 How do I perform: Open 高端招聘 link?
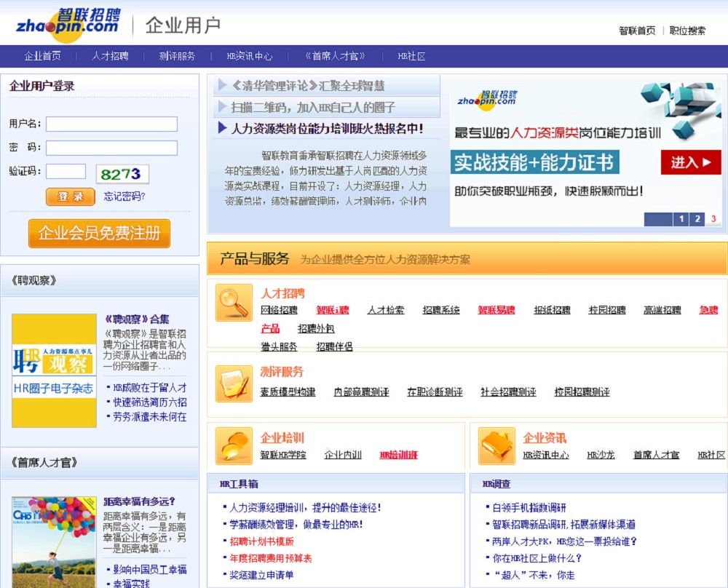tap(662, 310)
